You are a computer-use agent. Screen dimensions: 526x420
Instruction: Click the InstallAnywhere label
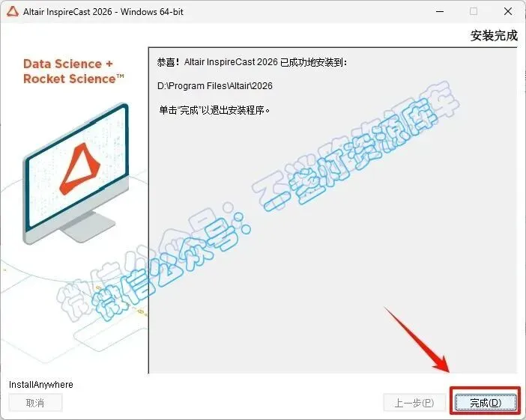coord(41,385)
